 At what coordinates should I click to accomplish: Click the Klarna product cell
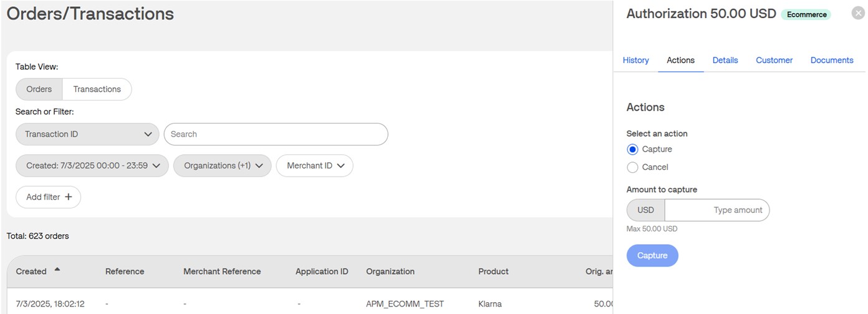point(490,304)
